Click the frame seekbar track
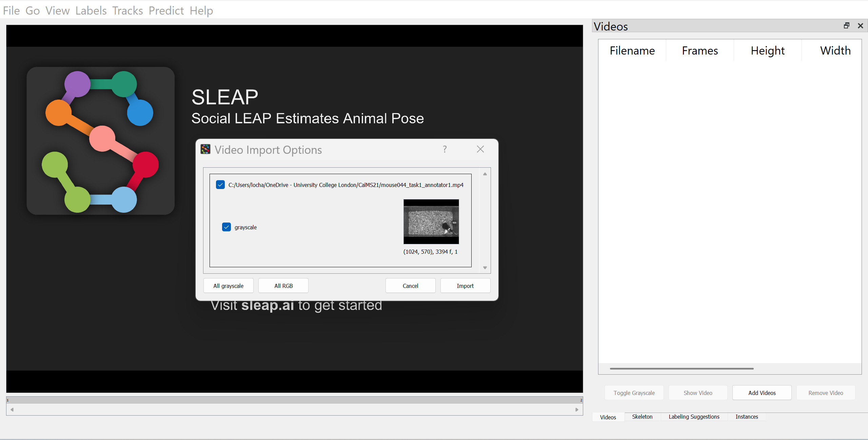The height and width of the screenshot is (440, 868). (x=294, y=400)
